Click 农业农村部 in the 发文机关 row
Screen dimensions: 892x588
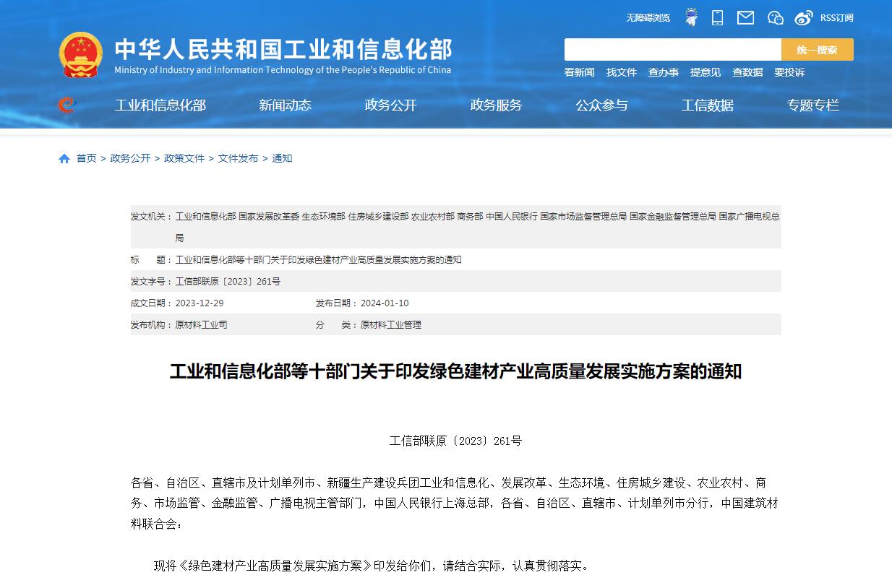click(433, 216)
